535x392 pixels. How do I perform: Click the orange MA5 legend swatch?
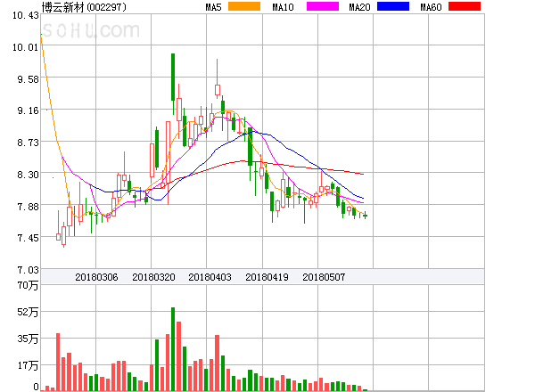coord(244,6)
